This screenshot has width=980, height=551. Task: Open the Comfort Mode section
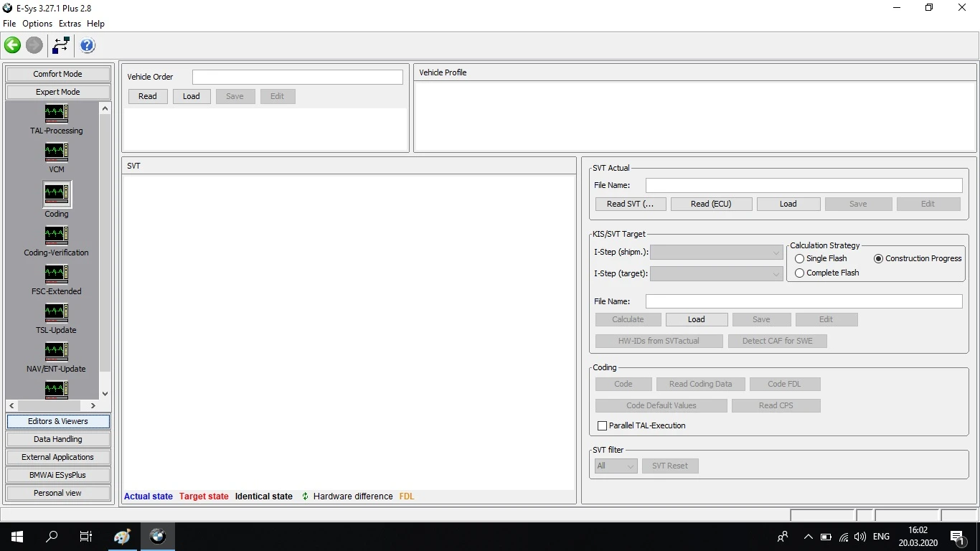(x=58, y=74)
